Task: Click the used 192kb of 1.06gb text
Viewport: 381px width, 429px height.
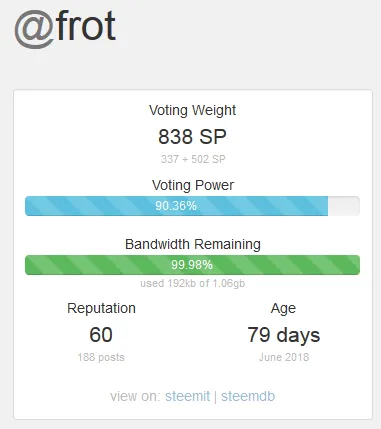Action: tap(192, 283)
